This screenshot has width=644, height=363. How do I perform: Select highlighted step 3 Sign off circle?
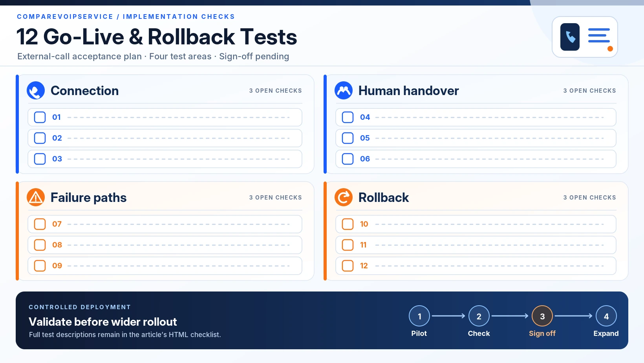click(x=542, y=316)
